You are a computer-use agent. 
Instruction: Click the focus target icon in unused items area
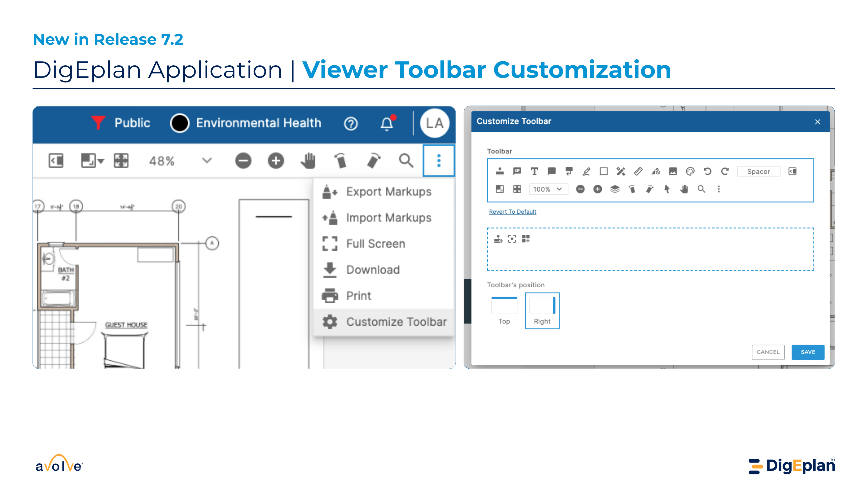[x=512, y=239]
